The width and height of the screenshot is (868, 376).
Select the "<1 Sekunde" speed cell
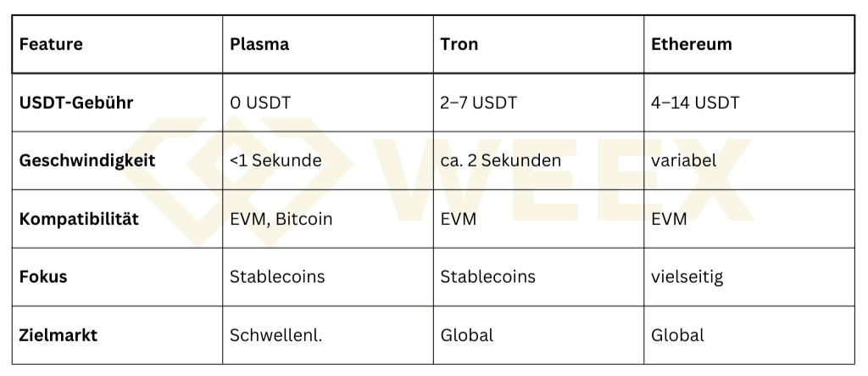(x=275, y=160)
